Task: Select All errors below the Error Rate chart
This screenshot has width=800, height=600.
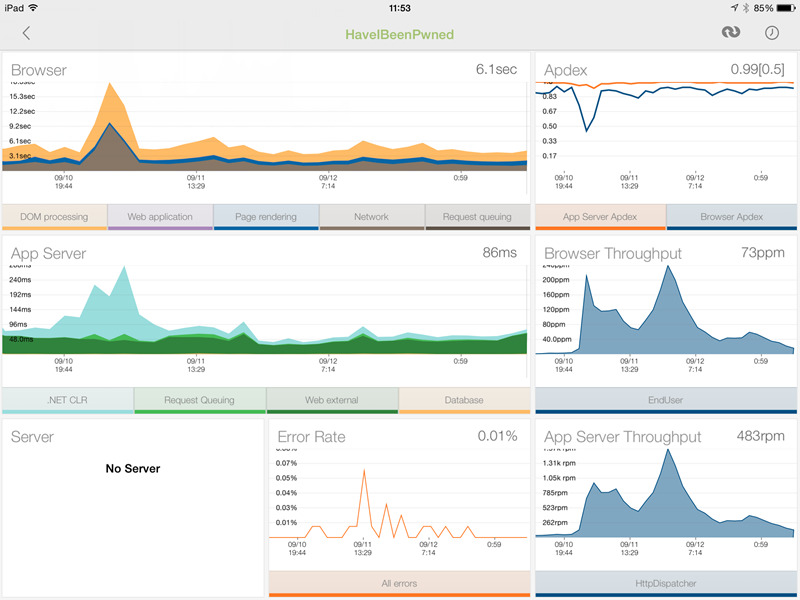Action: click(401, 582)
